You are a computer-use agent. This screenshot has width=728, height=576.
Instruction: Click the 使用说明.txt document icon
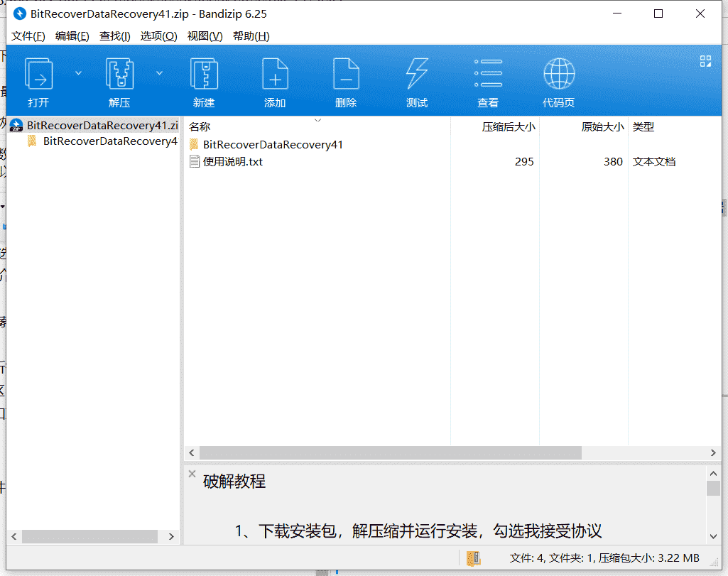[195, 161]
